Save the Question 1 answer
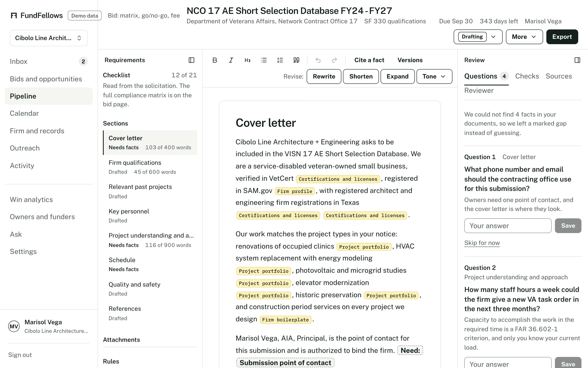This screenshot has height=368, width=588. click(568, 226)
